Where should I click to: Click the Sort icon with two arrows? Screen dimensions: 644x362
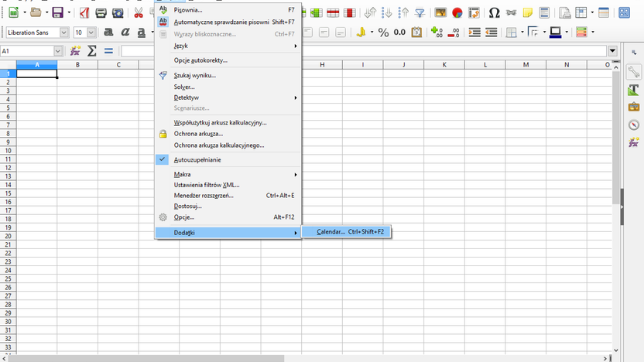point(371,12)
